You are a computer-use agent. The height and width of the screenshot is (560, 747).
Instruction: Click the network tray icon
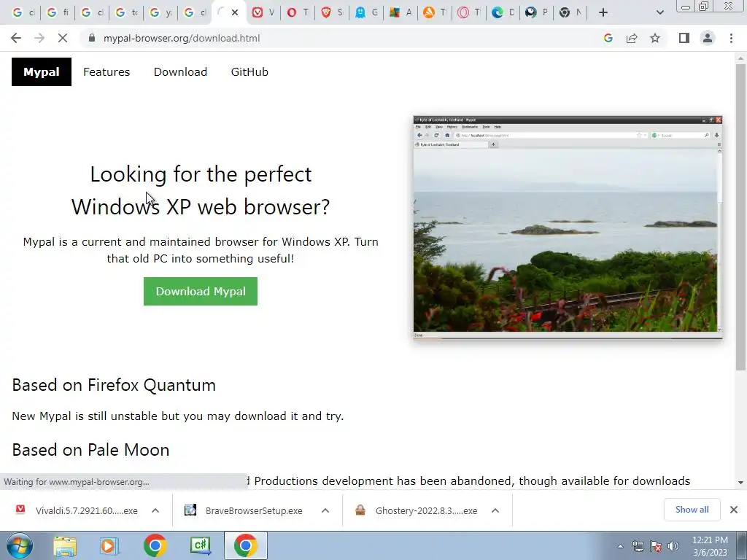[638, 546]
